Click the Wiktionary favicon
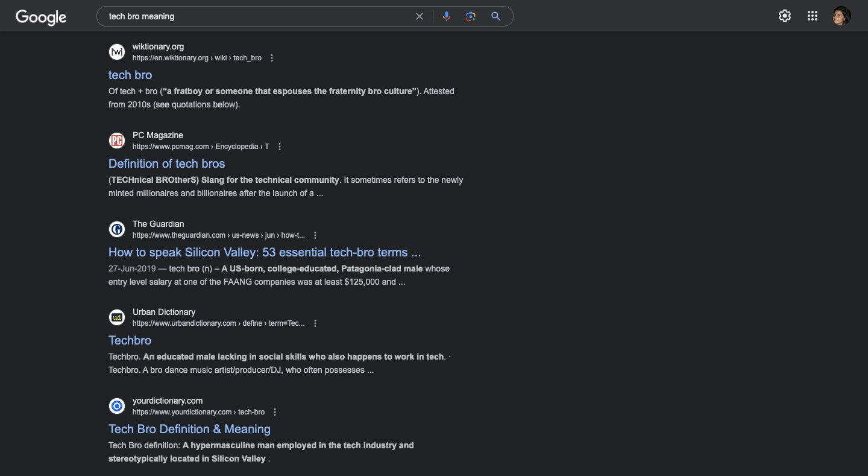 (117, 52)
